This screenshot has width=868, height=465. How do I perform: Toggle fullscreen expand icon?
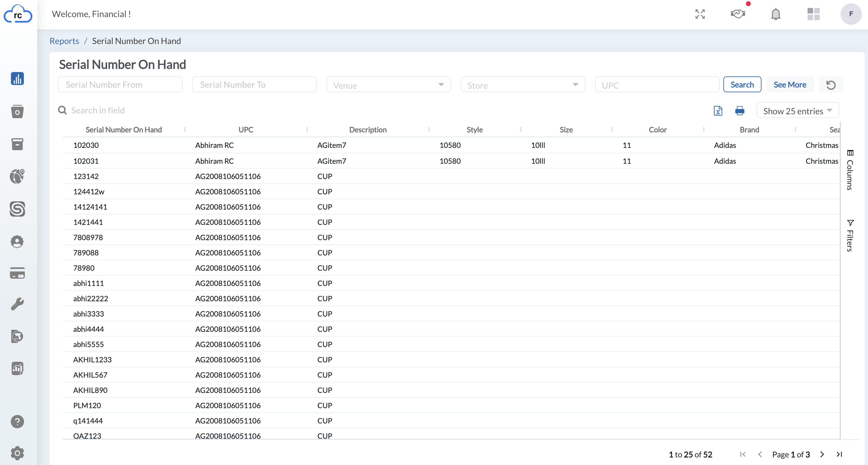click(700, 14)
